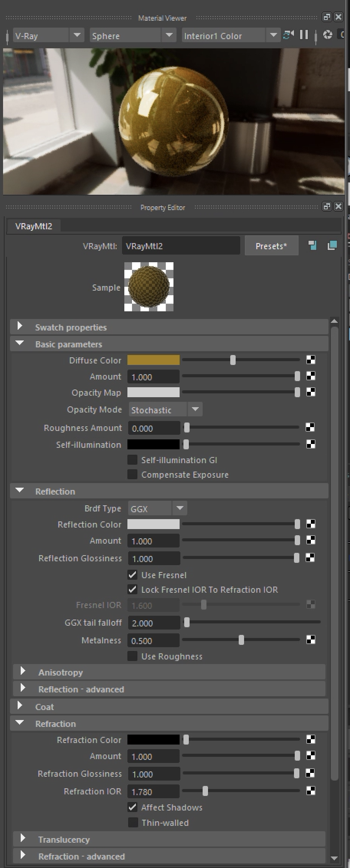Open map slot for Diffuse Color
Screen dimensions: 350x868
click(x=310, y=360)
